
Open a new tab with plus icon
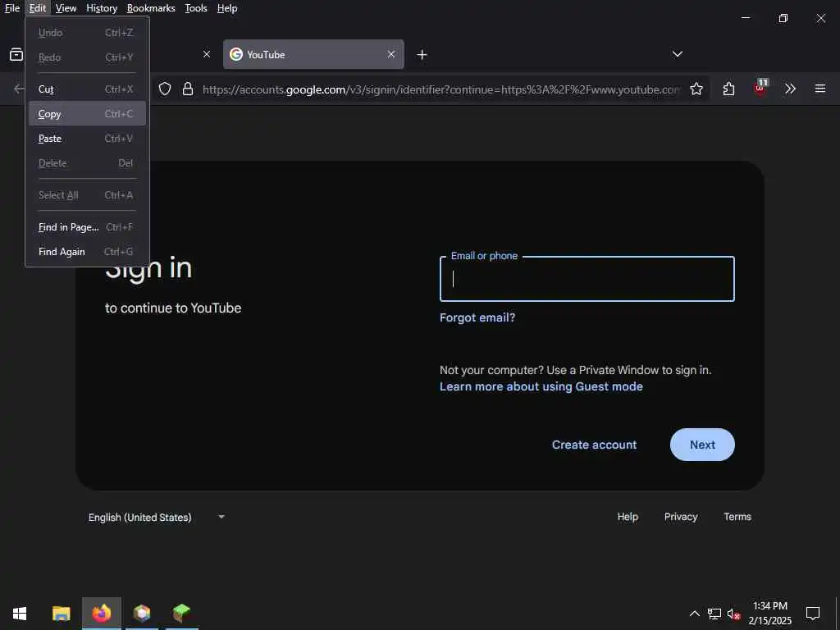click(x=422, y=55)
